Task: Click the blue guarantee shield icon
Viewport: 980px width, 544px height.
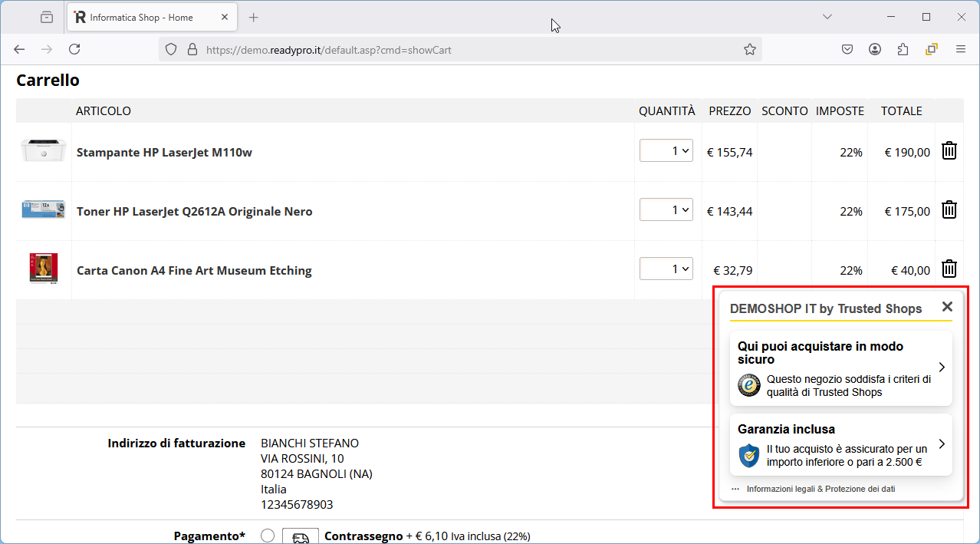Action: tap(749, 455)
